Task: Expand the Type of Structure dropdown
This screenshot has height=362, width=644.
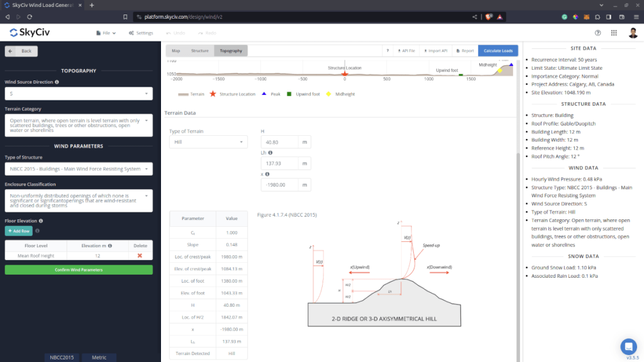Action: coord(79,169)
